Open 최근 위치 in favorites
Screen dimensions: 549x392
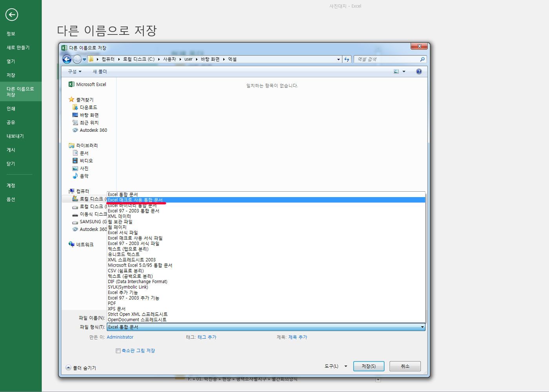coord(85,123)
